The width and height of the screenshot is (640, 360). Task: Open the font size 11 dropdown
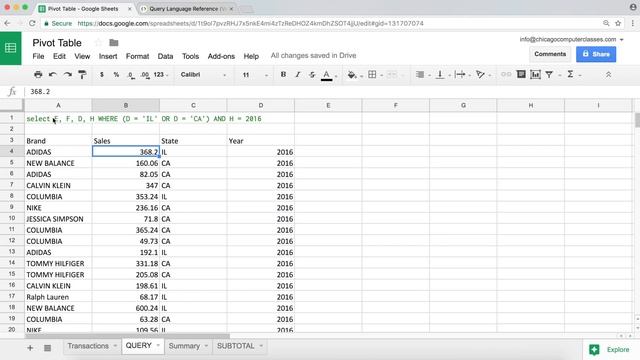pos(255,75)
